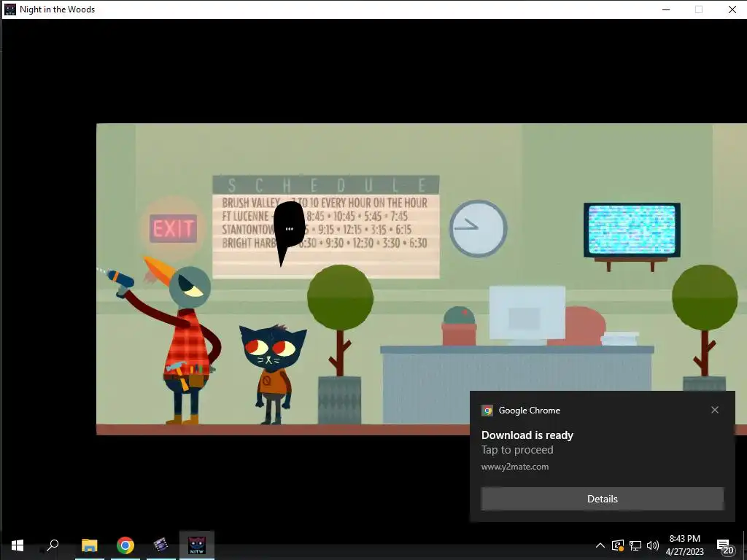Minimize the Night in the Woods window

click(x=666, y=9)
